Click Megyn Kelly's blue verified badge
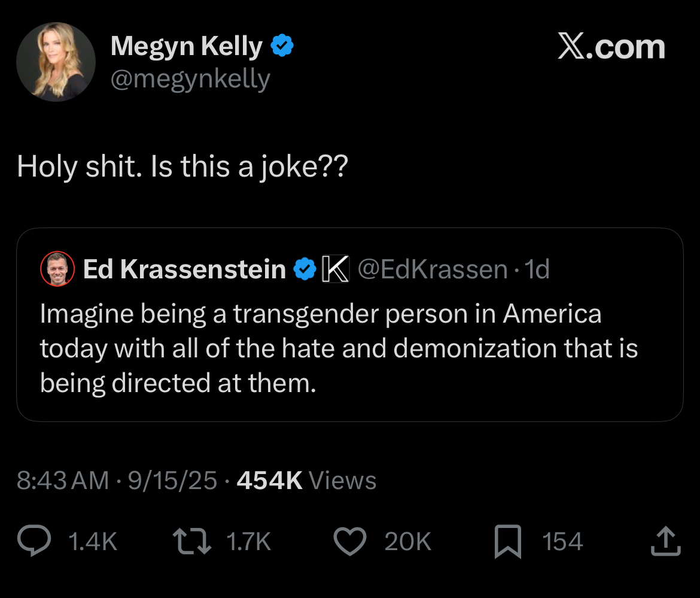700x598 pixels. [282, 47]
